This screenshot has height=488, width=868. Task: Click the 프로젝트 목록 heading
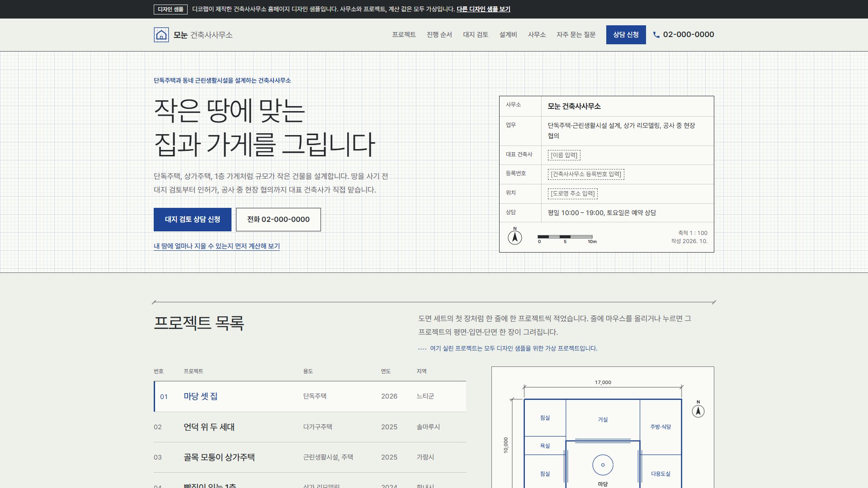pos(199,323)
